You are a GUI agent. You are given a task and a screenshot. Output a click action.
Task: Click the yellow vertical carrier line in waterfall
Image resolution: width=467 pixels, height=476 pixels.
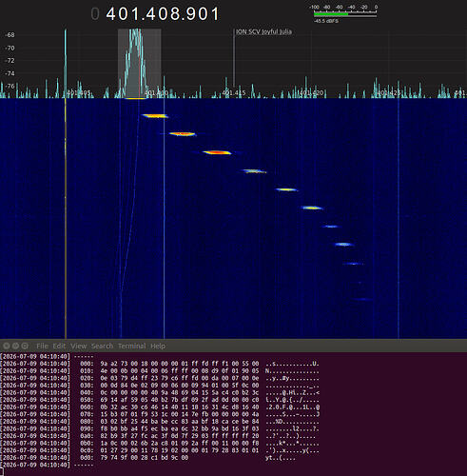point(66,218)
